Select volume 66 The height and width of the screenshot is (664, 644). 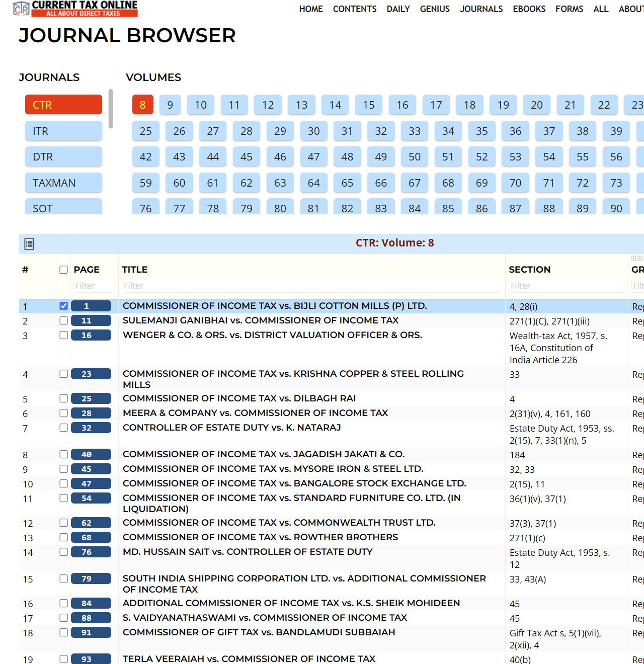pyautogui.click(x=381, y=183)
